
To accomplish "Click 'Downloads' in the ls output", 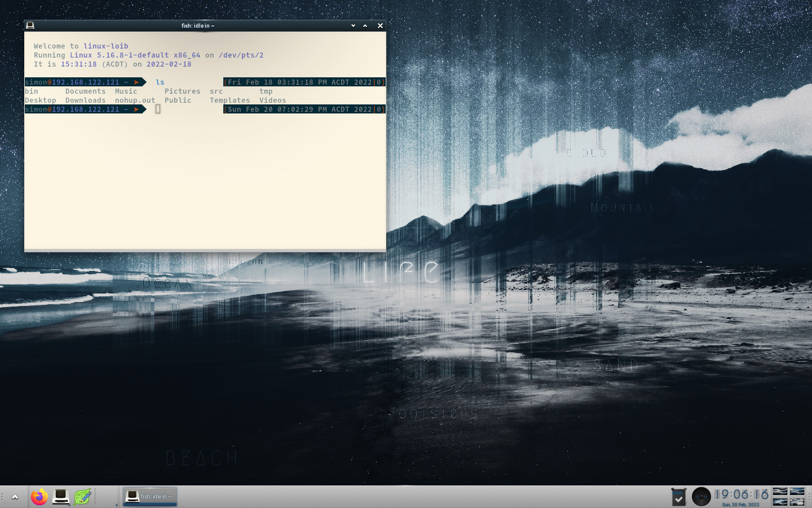I will (x=86, y=100).
